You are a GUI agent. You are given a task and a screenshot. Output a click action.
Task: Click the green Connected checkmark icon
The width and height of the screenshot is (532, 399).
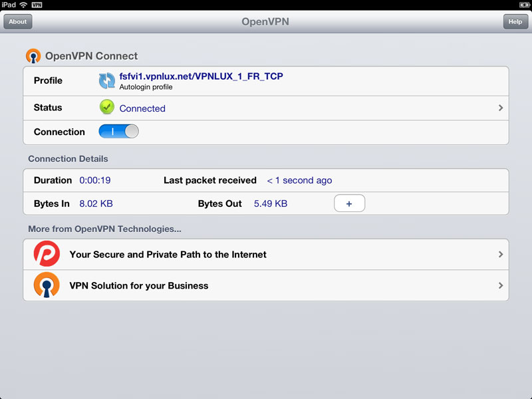coord(107,107)
